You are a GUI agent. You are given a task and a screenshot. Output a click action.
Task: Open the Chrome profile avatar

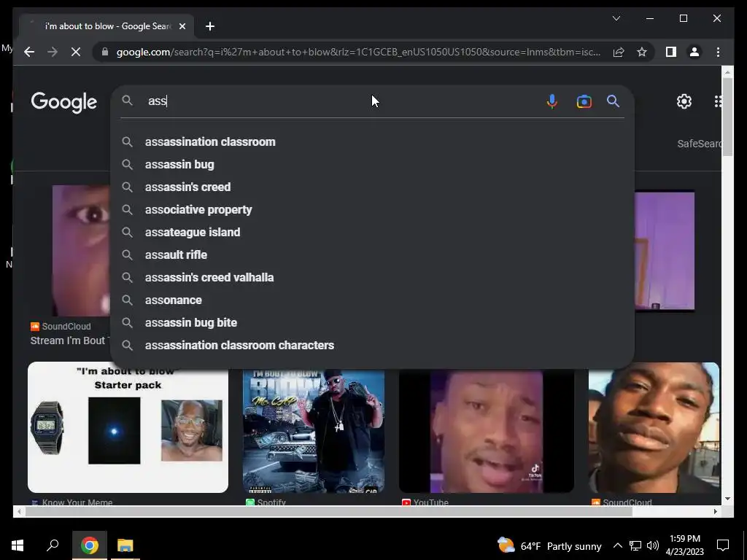pos(694,52)
